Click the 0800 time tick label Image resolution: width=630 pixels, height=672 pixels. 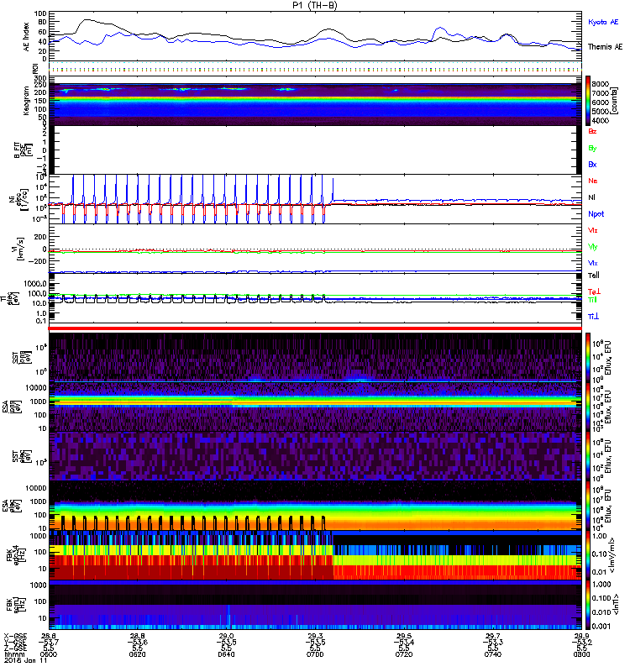(581, 654)
